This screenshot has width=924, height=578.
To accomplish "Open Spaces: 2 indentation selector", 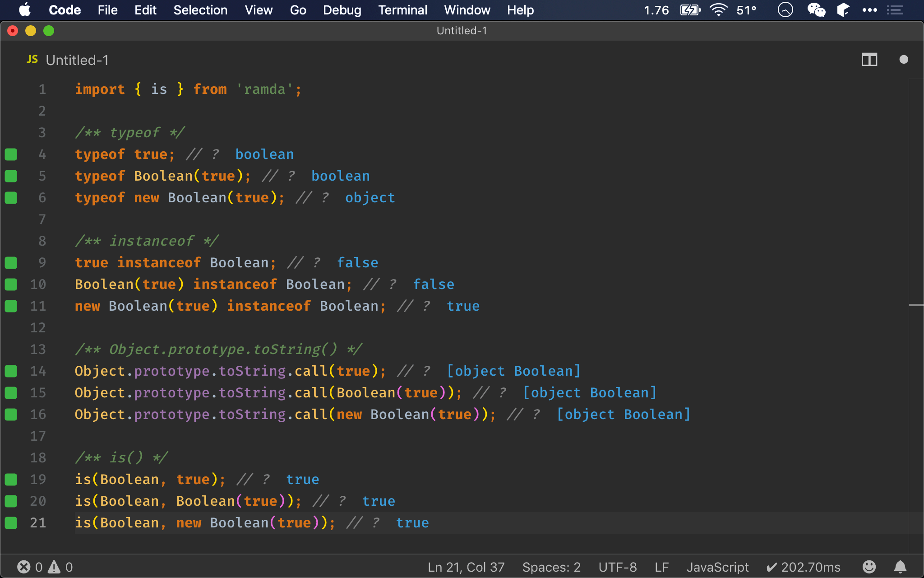I will (551, 567).
